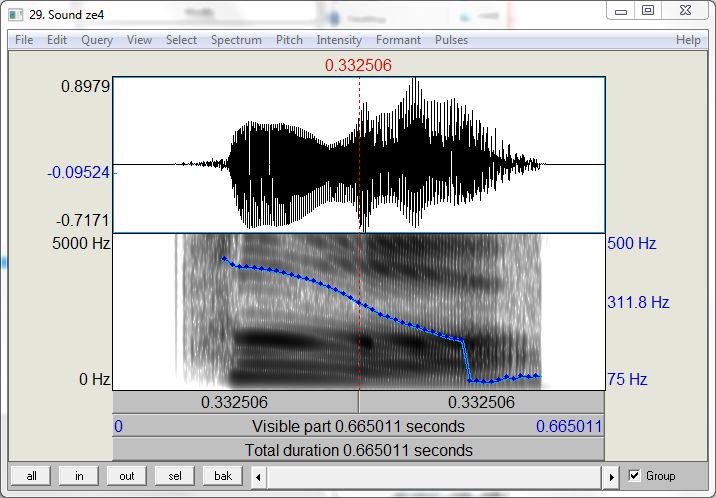
Task: Maximize the Sound ze4 window
Action: 648,11
